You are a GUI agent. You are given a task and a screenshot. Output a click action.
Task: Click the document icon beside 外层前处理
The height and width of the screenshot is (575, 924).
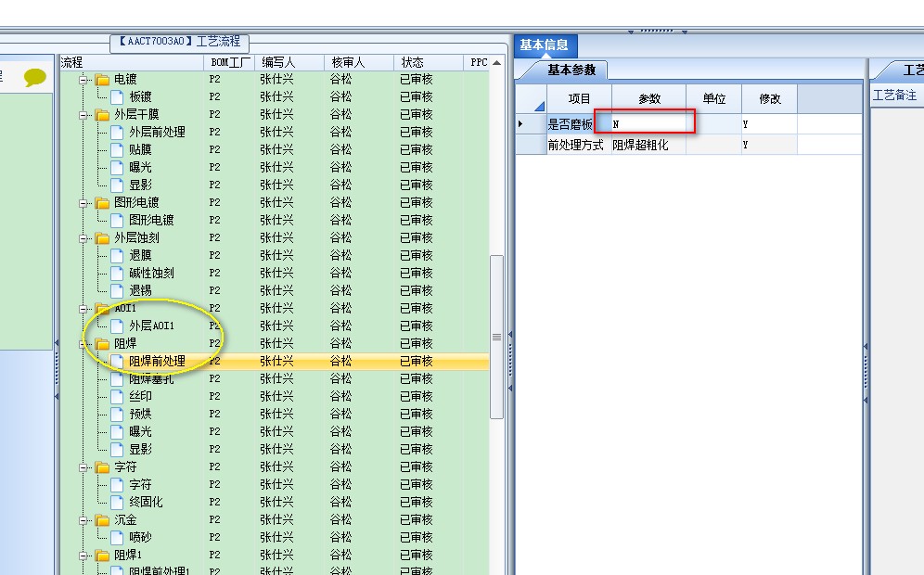117,132
